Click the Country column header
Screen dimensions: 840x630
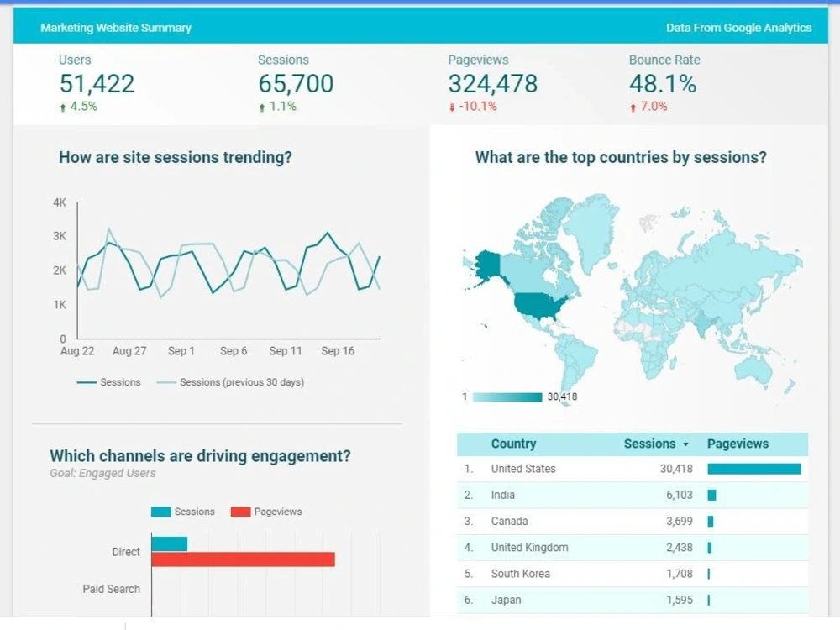click(513, 444)
